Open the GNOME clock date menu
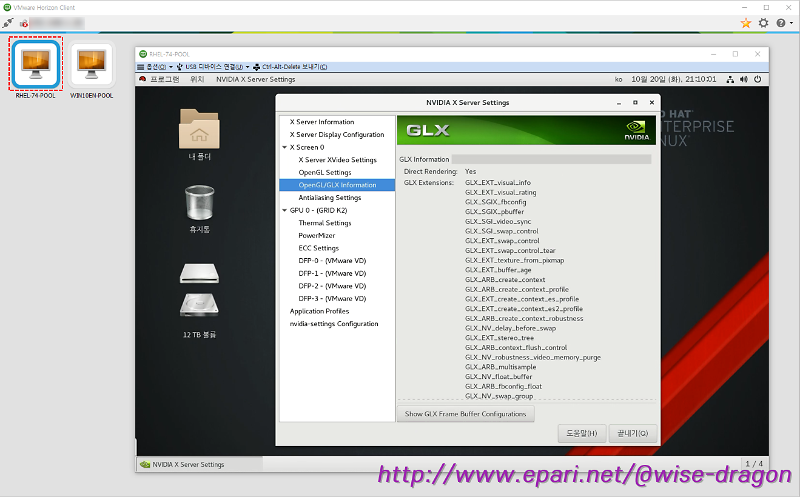800x497 pixels. [673, 80]
